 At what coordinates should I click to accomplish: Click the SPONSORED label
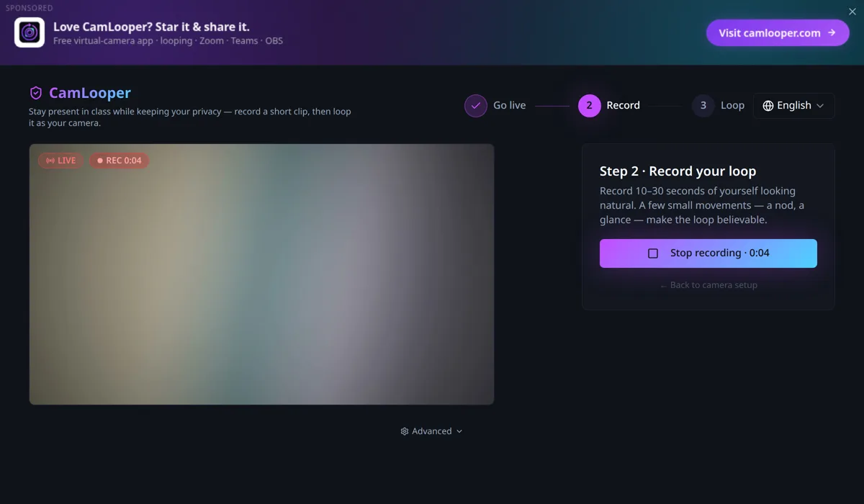tap(30, 8)
